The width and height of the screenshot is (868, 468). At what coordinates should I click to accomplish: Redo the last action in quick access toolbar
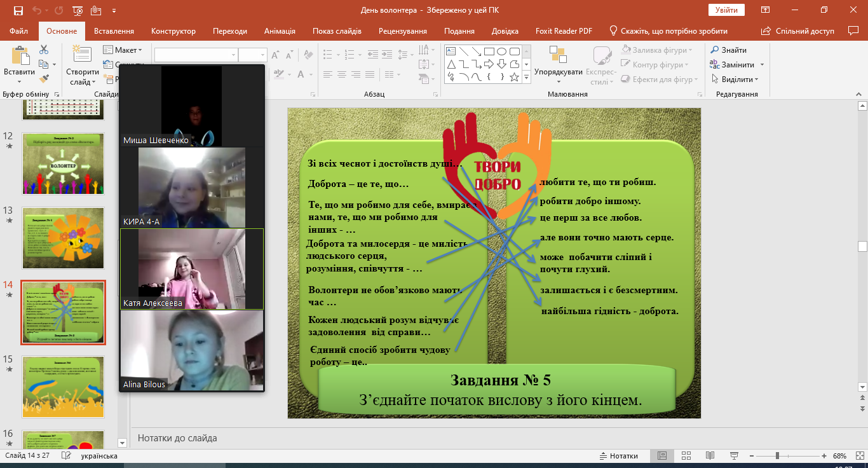(x=59, y=11)
